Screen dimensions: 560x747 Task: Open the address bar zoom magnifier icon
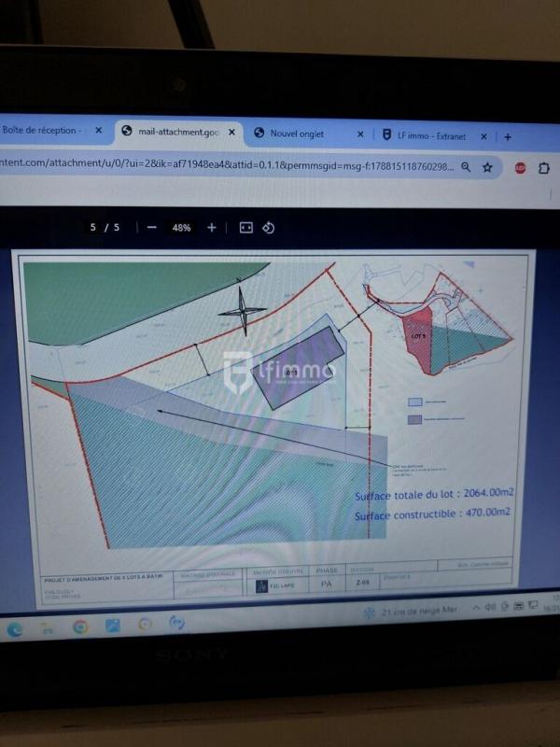[466, 167]
